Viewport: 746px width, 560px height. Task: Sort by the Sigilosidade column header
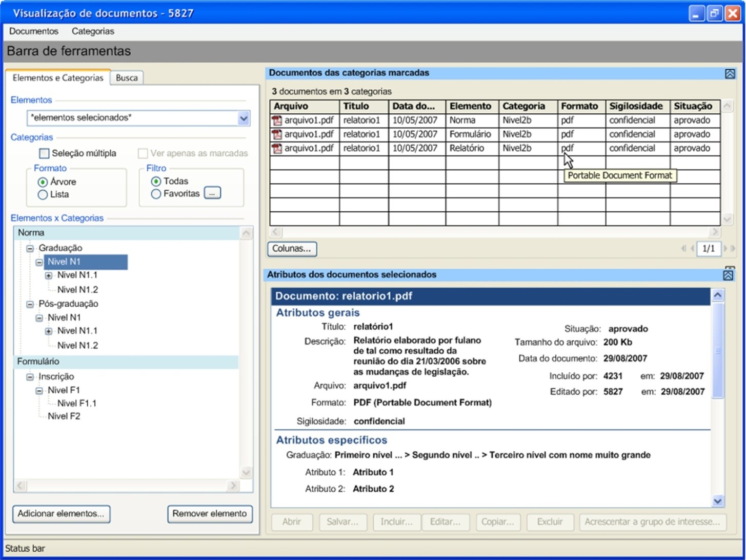638,107
